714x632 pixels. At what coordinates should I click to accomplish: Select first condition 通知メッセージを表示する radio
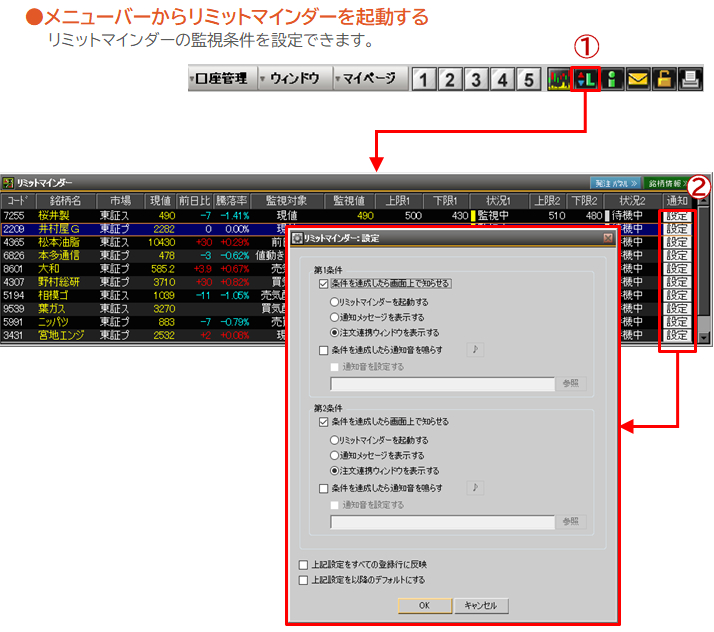point(335,317)
